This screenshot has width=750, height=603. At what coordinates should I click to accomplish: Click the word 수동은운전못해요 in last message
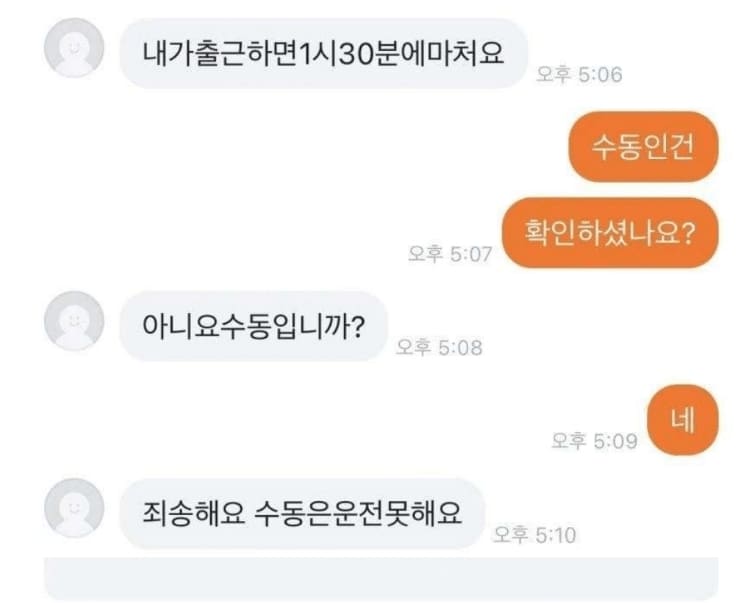(x=358, y=514)
